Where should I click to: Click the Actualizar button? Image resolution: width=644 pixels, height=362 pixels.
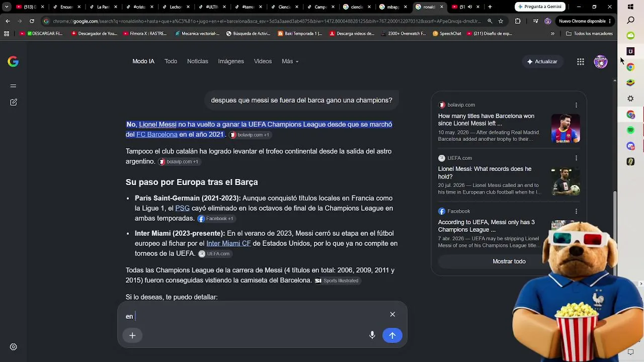pyautogui.click(x=542, y=61)
